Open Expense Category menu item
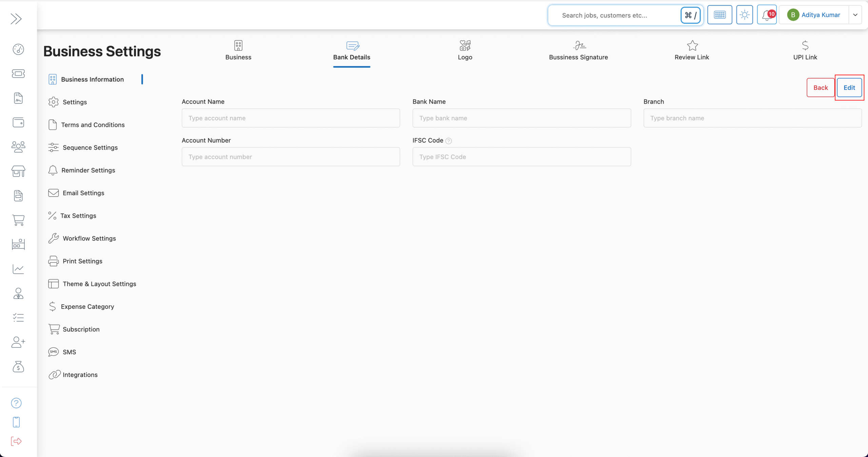868x457 pixels. tap(81, 306)
